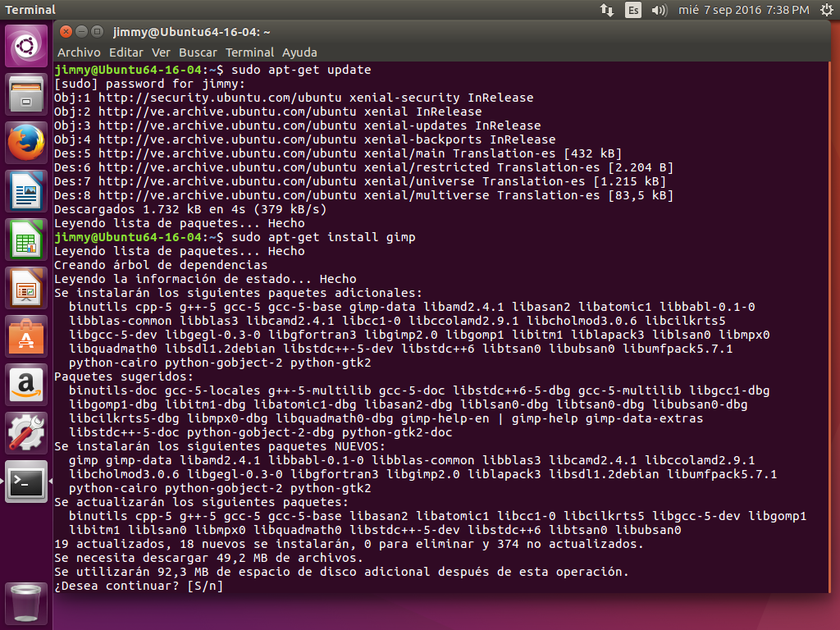Open the Ayuda menu
The image size is (840, 630).
299,52
